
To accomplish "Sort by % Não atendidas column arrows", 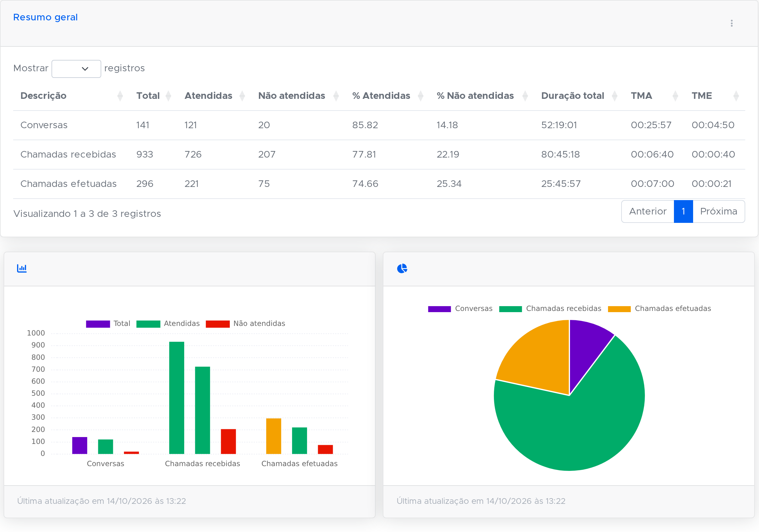I will 525,96.
